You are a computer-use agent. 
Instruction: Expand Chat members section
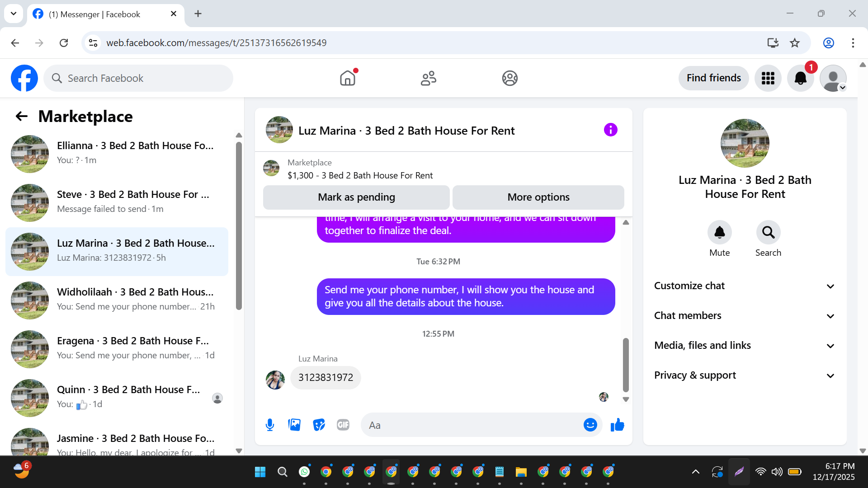click(745, 316)
